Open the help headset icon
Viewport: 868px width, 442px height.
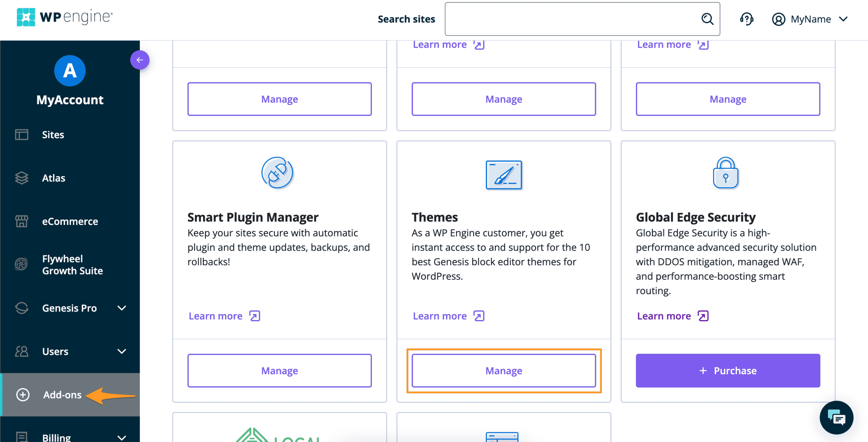(746, 19)
